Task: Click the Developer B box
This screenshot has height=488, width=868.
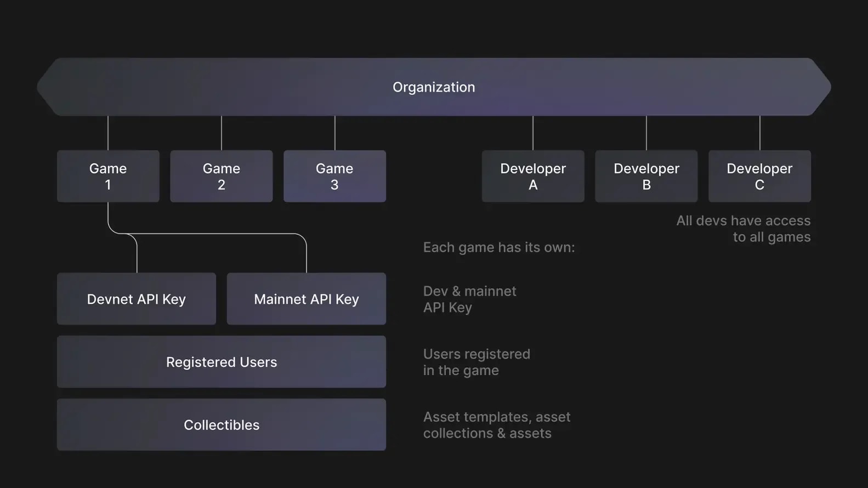Action: click(646, 176)
